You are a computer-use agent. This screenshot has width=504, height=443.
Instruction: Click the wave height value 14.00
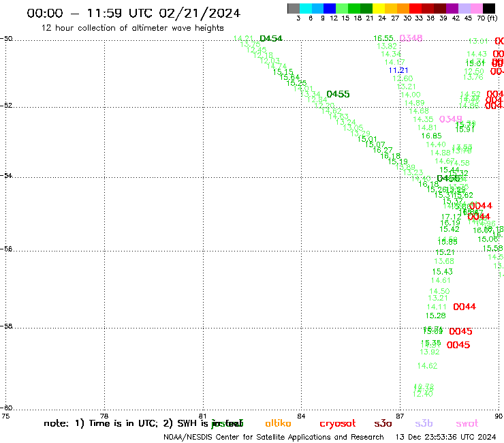pyautogui.click(x=411, y=95)
